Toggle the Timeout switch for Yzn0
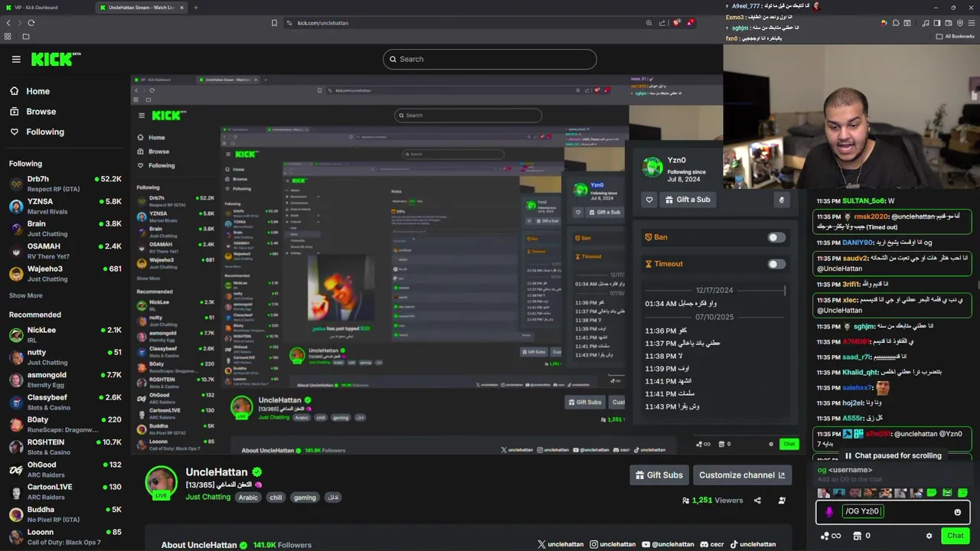The image size is (980, 551). click(776, 264)
